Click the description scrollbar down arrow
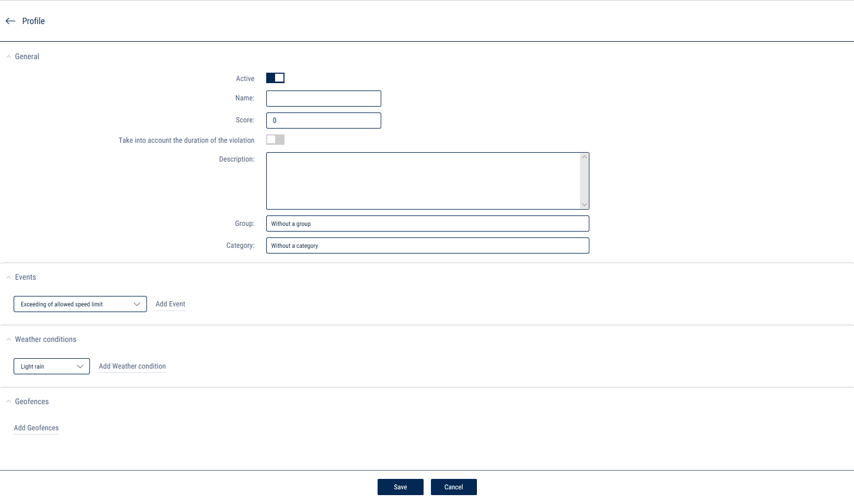854x504 pixels. pyautogui.click(x=584, y=204)
